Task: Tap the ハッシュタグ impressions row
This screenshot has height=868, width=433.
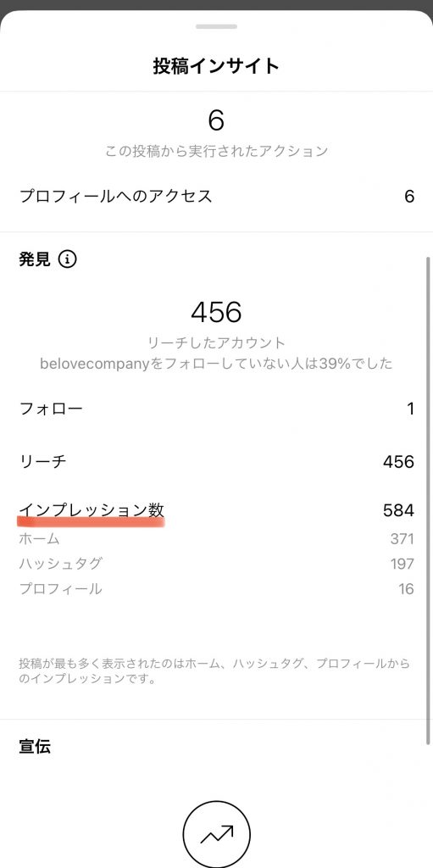Action: [217, 564]
